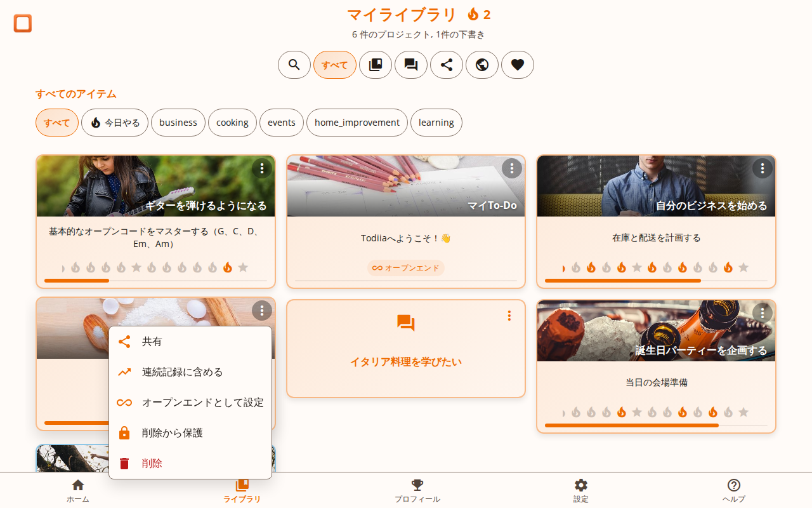This screenshot has height=508, width=812.
Task: Click the streak flame icon beside マイライブラリ
Action: point(473,14)
